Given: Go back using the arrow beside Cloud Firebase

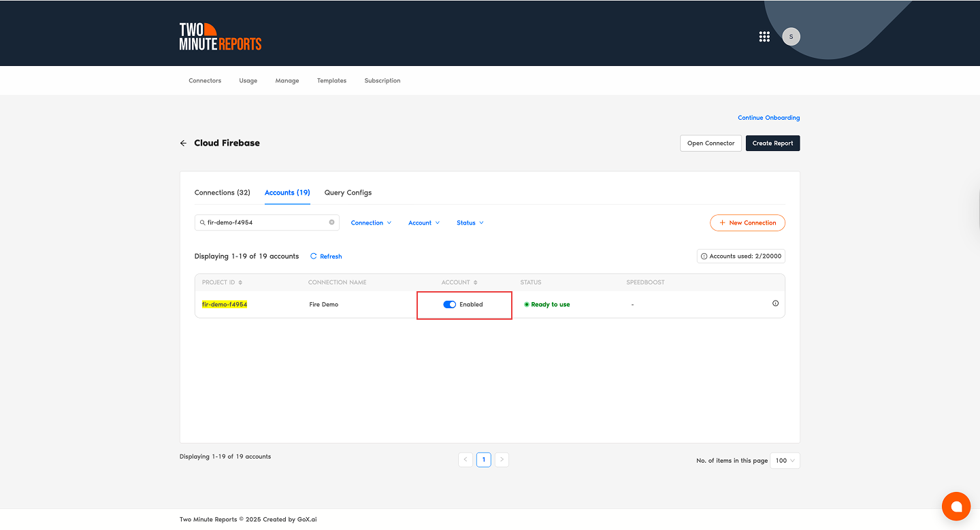Looking at the screenshot, I should pyautogui.click(x=183, y=144).
